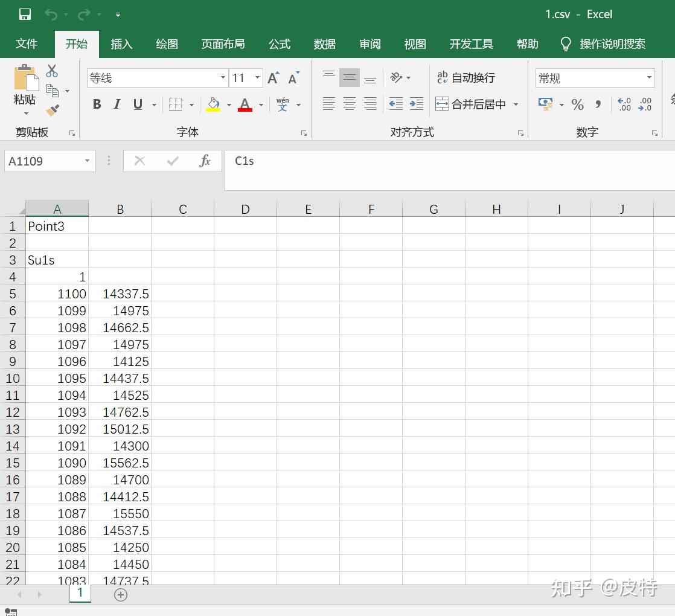The width and height of the screenshot is (675, 616).
Task: Increase decimal places
Action: pyautogui.click(x=624, y=104)
